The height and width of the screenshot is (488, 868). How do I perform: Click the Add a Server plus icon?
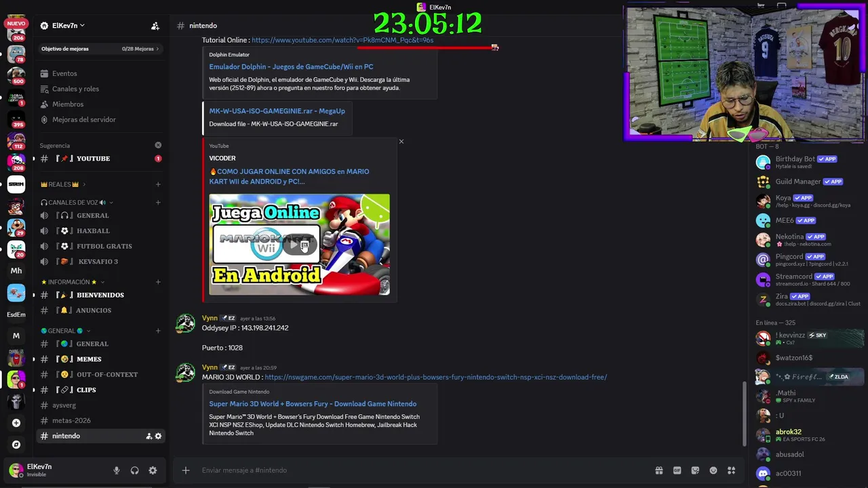16,423
